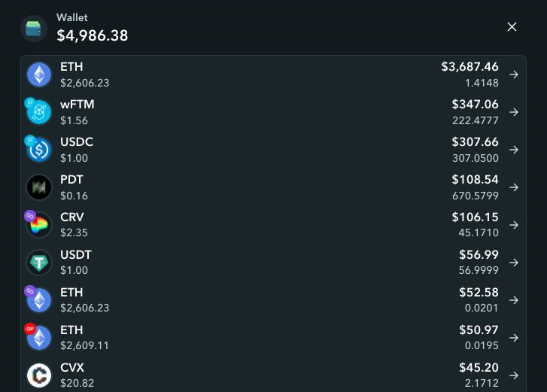This screenshot has width=547, height=392.
Task: Select the ETH row worth $52.58
Action: (273, 300)
